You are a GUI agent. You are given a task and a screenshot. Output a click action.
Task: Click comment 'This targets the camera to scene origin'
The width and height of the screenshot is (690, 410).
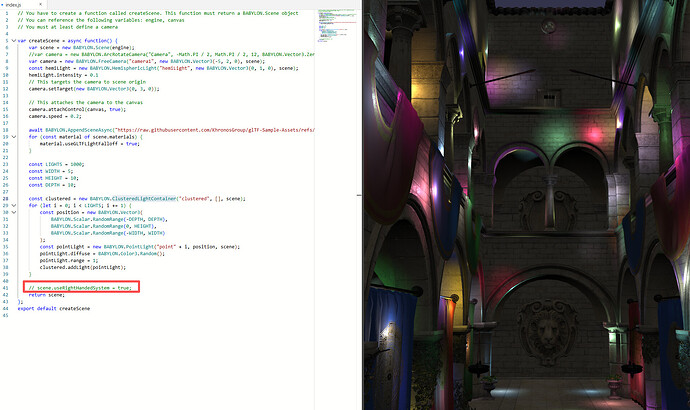(87, 82)
